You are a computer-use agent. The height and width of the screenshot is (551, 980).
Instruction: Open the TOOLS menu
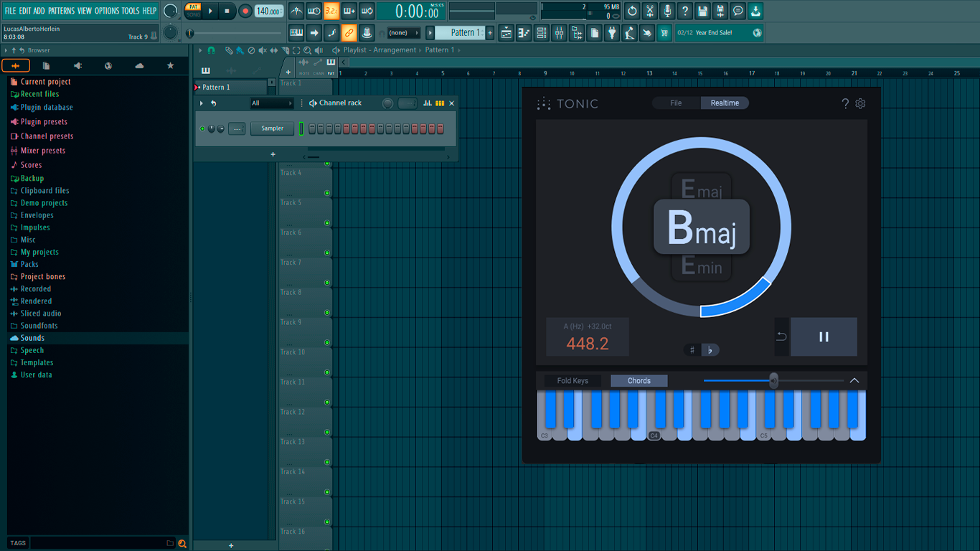(x=131, y=11)
